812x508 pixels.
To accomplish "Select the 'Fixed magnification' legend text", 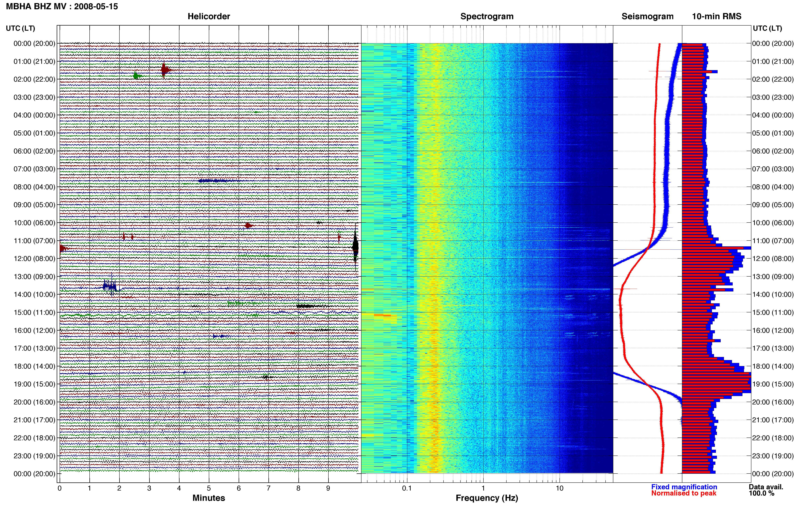I will (x=684, y=487).
